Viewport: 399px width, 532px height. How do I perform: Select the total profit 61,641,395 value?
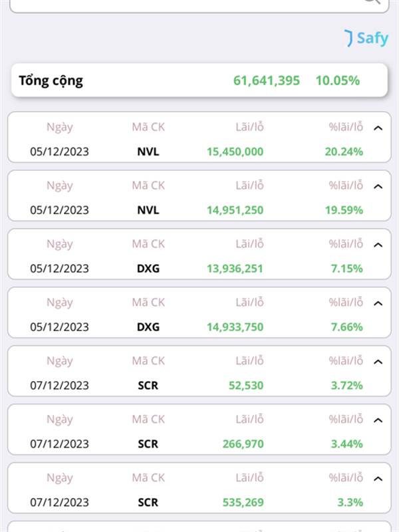coord(267,80)
